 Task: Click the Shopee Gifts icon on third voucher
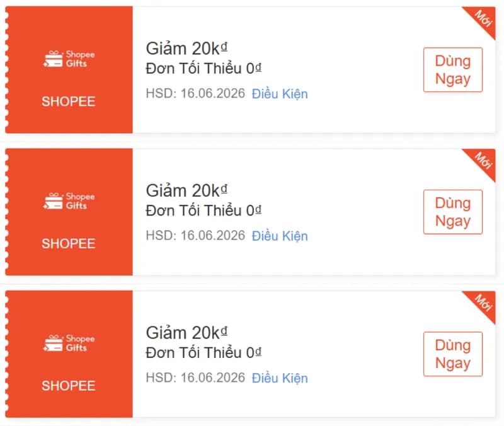click(68, 343)
